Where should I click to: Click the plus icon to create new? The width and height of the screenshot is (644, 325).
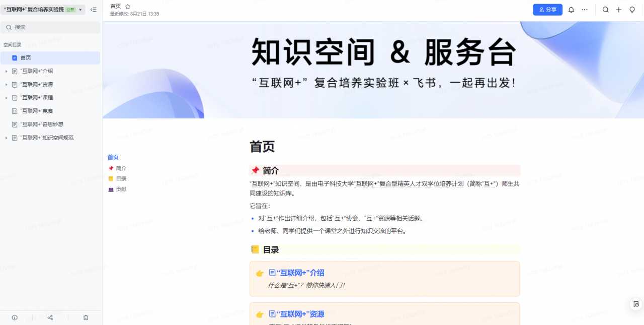pyautogui.click(x=619, y=10)
